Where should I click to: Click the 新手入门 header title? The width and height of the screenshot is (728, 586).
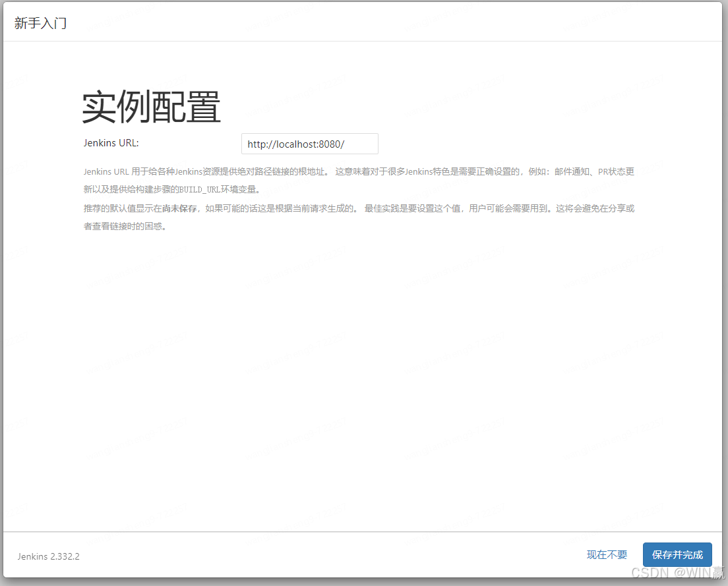tap(40, 22)
